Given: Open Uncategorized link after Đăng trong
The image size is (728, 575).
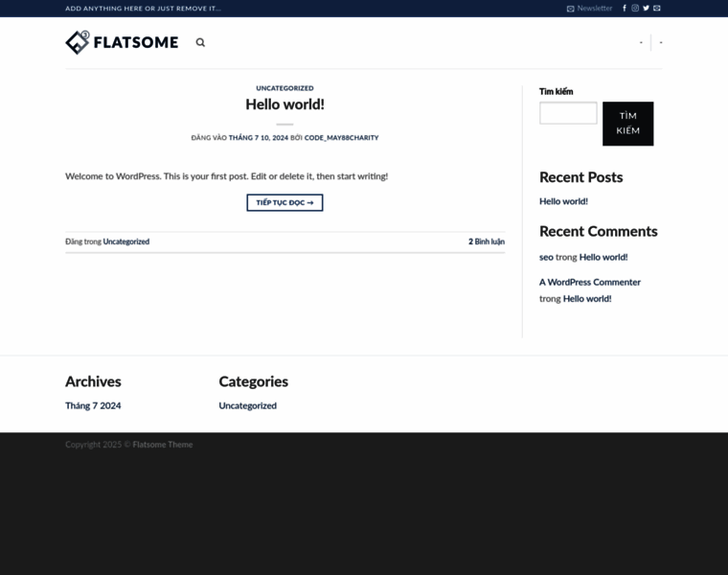Looking at the screenshot, I should click(126, 241).
